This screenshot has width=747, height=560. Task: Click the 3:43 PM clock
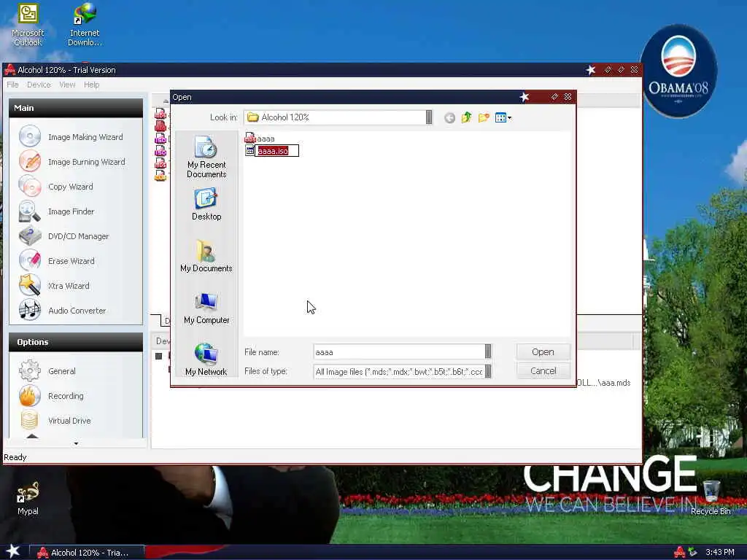pyautogui.click(x=719, y=553)
